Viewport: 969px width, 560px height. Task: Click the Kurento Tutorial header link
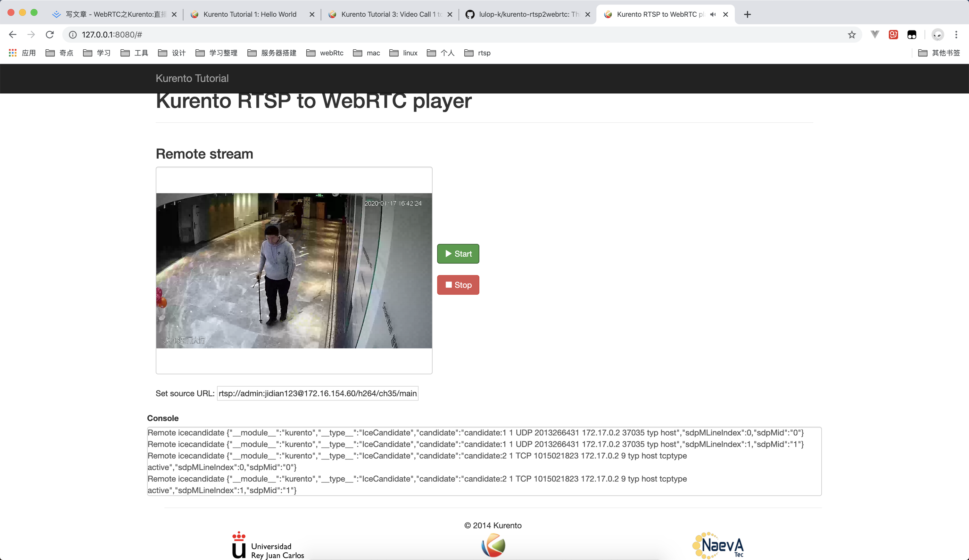(x=192, y=78)
